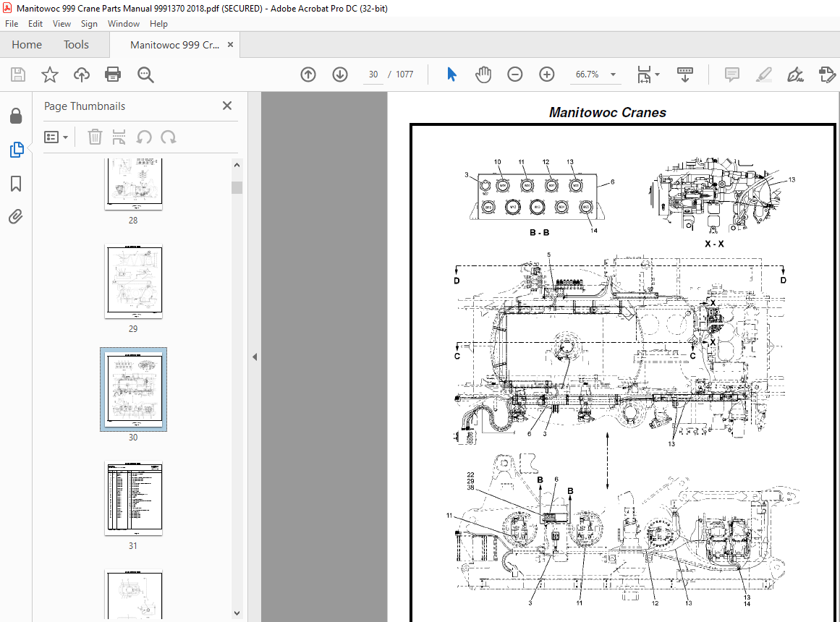Go to next page arrow
This screenshot has width=840, height=622.
(x=340, y=74)
